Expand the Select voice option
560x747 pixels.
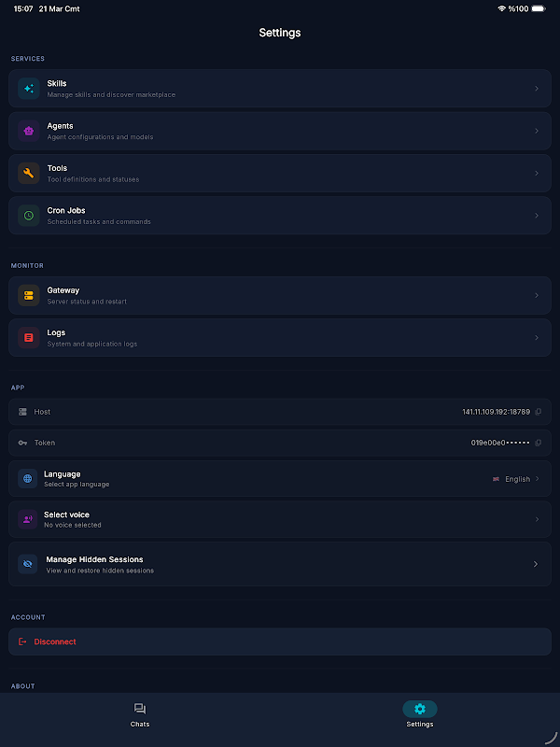[x=537, y=519]
